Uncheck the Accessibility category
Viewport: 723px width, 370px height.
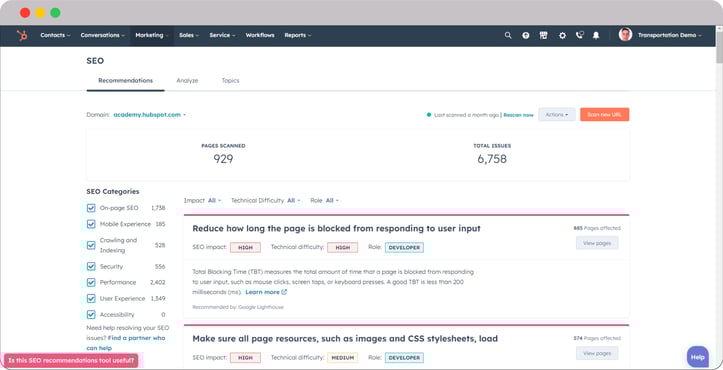click(x=91, y=315)
